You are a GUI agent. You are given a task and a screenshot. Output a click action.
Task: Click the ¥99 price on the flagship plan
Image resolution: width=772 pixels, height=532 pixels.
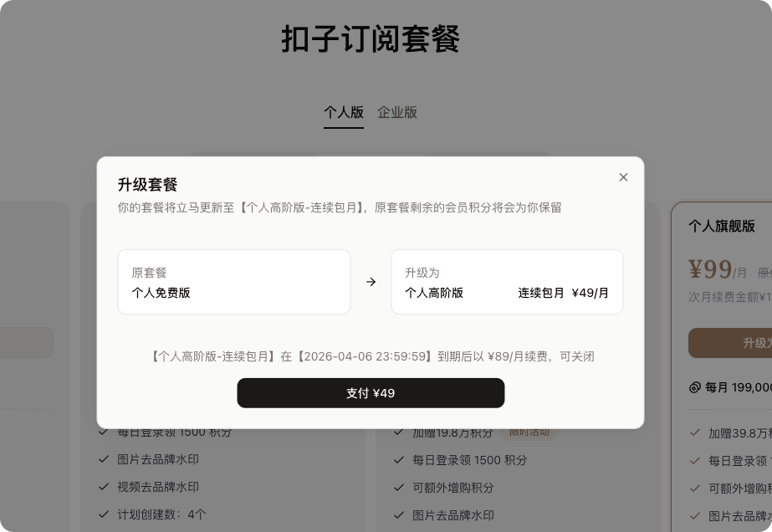coord(710,269)
